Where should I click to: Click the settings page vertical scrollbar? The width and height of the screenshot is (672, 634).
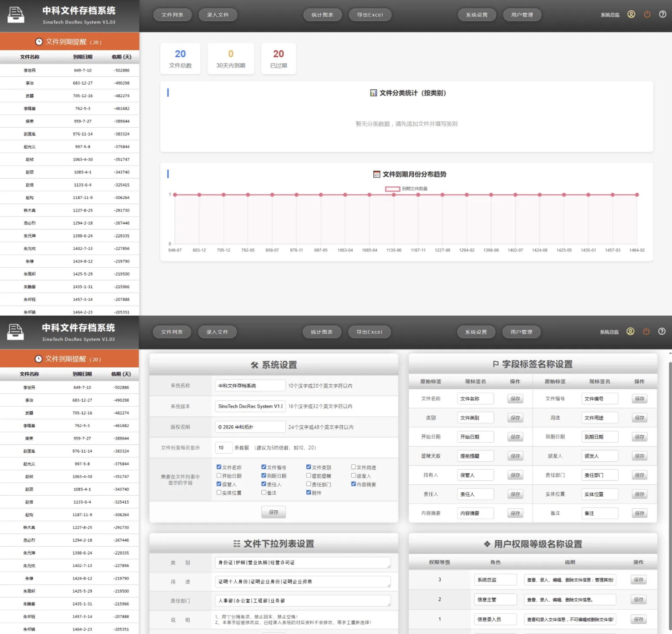click(x=670, y=495)
